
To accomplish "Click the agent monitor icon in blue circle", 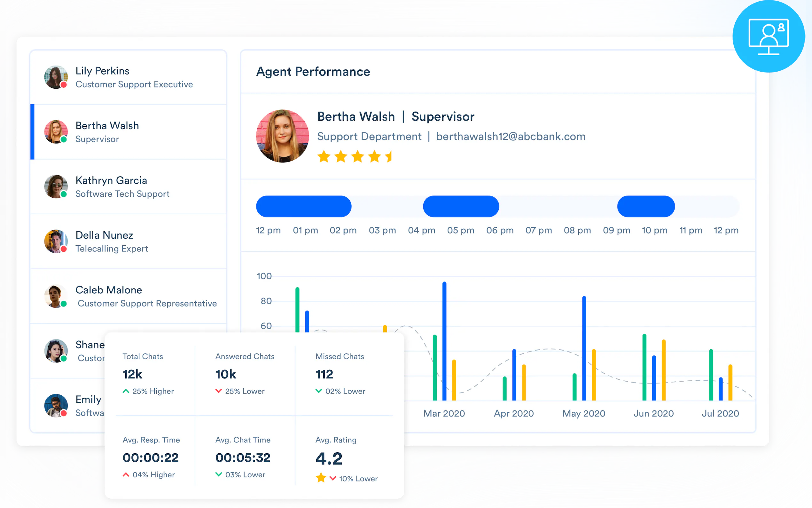I will tap(768, 36).
